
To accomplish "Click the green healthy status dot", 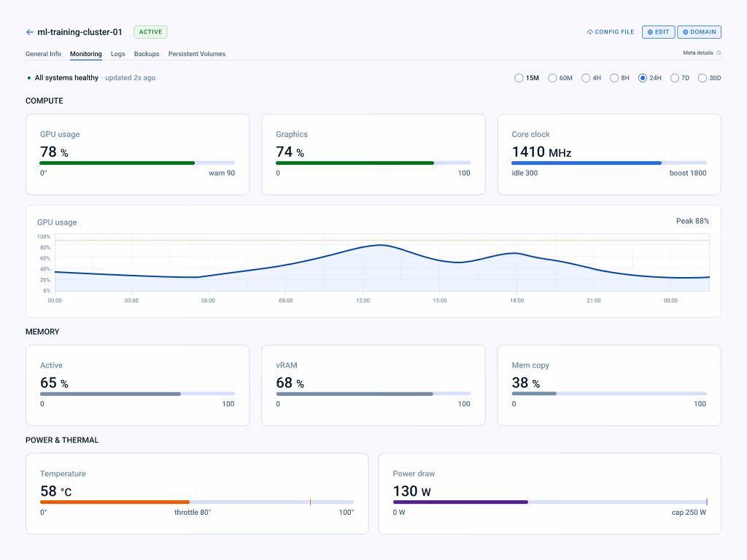I will (x=29, y=77).
